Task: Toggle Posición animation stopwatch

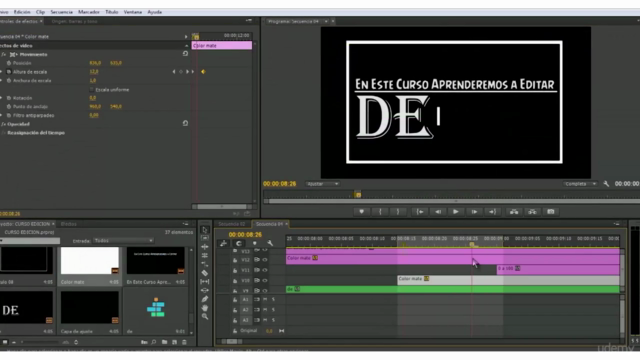Action: (x=9, y=63)
